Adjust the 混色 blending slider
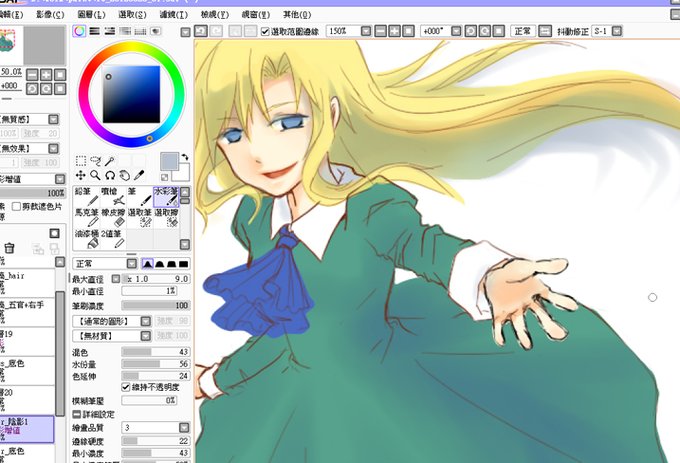Screen dimensions: 680x463 (155, 352)
